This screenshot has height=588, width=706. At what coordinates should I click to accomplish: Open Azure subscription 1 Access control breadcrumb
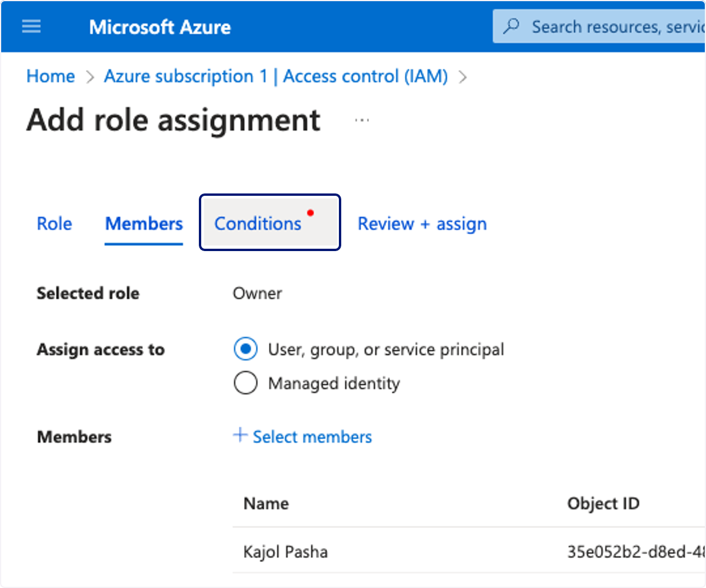[x=276, y=76]
